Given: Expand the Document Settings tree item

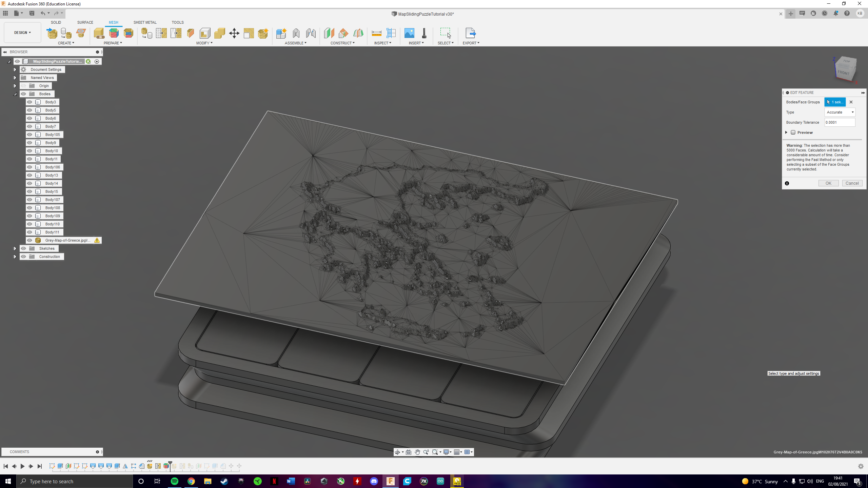Looking at the screenshot, I should [x=15, y=69].
